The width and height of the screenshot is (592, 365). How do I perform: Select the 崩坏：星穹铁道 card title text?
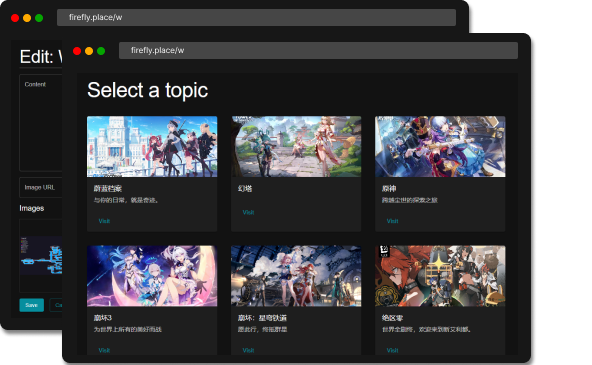pyautogui.click(x=262, y=318)
